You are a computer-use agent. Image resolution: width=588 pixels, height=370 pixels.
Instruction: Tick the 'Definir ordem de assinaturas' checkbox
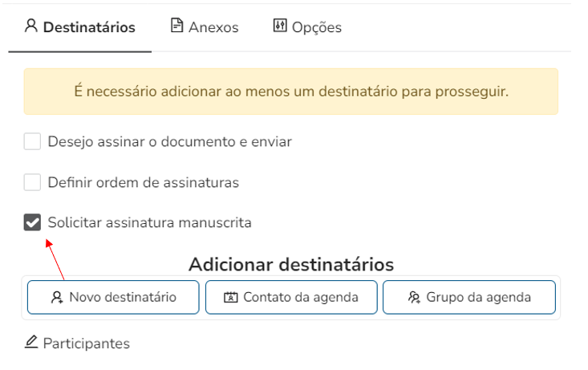(x=32, y=182)
